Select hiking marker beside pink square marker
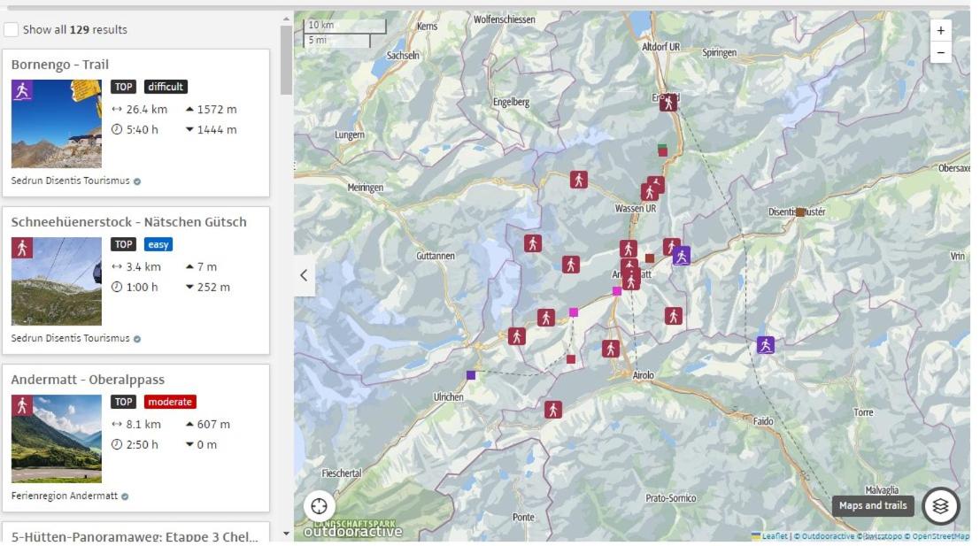This screenshot has height=546, width=980. [x=545, y=318]
